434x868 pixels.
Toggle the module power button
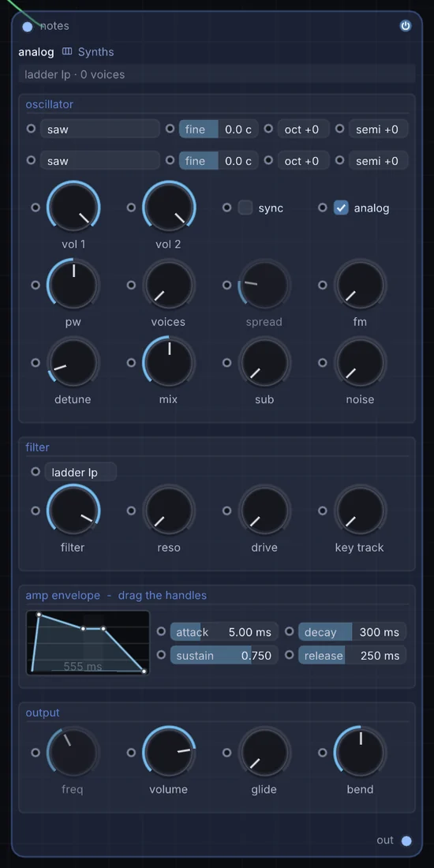tap(406, 26)
